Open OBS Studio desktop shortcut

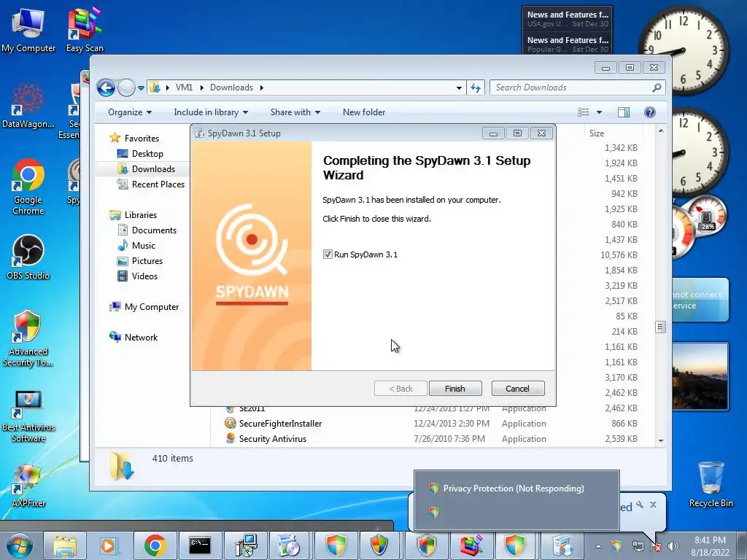coord(28,257)
